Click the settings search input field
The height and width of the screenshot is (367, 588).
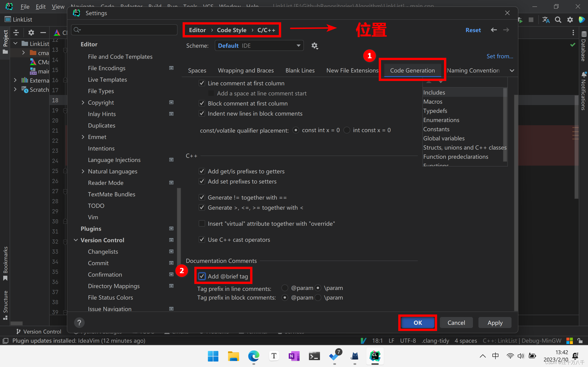126,30
